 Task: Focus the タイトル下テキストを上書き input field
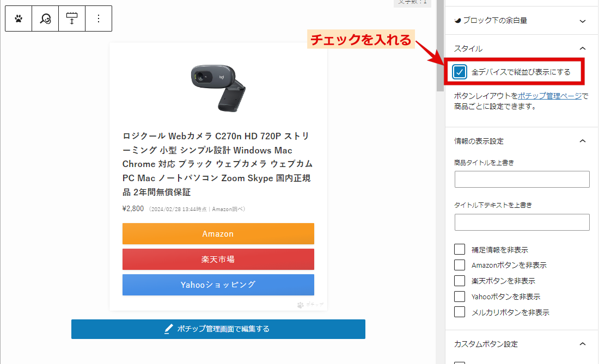pyautogui.click(x=522, y=222)
